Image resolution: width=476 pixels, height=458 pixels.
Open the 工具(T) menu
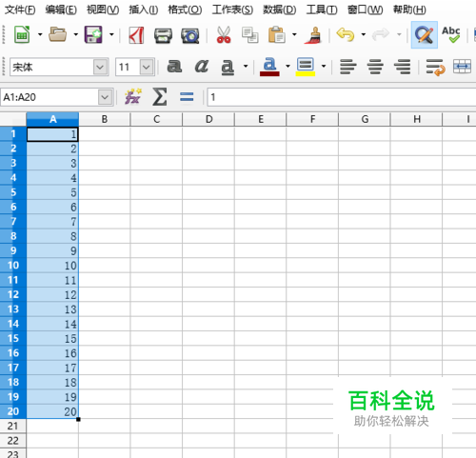point(322,10)
